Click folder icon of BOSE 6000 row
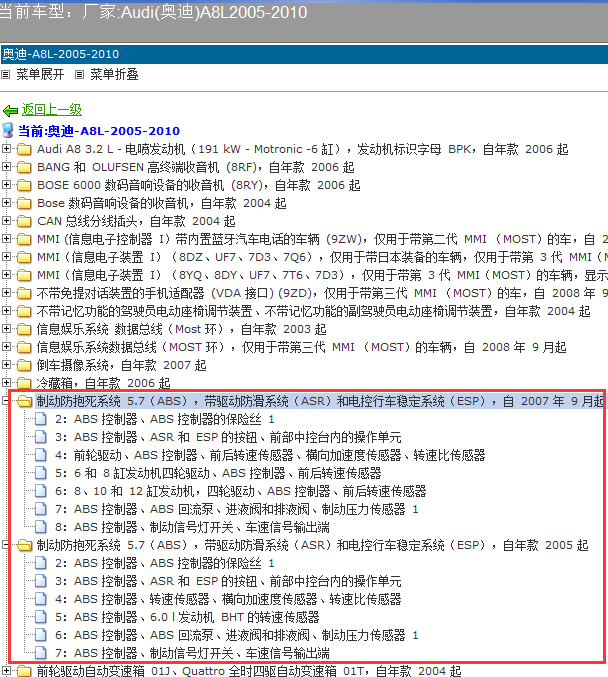The image size is (608, 677). point(24,185)
